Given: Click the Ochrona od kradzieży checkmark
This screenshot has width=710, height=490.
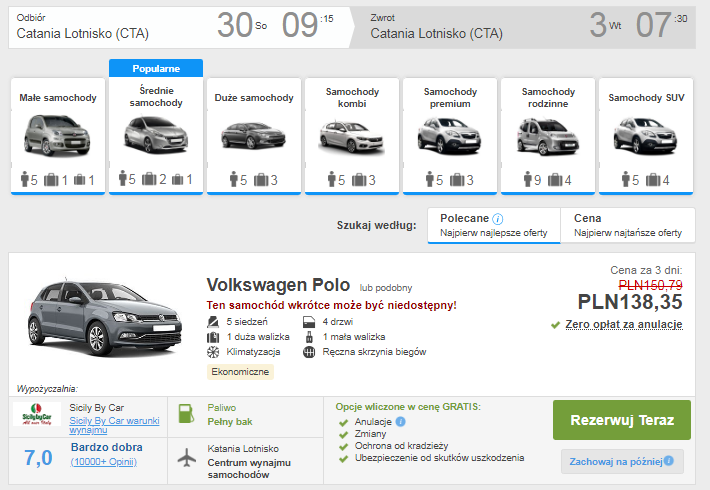Looking at the screenshot, I should [x=343, y=447].
